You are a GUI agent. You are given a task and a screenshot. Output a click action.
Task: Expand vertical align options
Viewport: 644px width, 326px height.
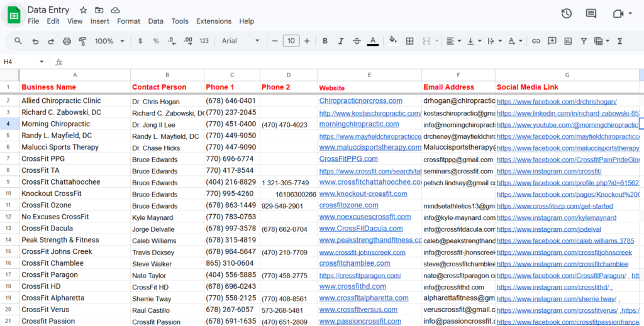pos(480,41)
